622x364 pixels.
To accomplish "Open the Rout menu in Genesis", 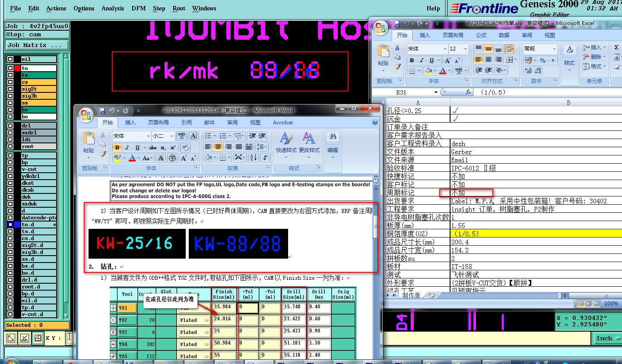I will [x=179, y=8].
